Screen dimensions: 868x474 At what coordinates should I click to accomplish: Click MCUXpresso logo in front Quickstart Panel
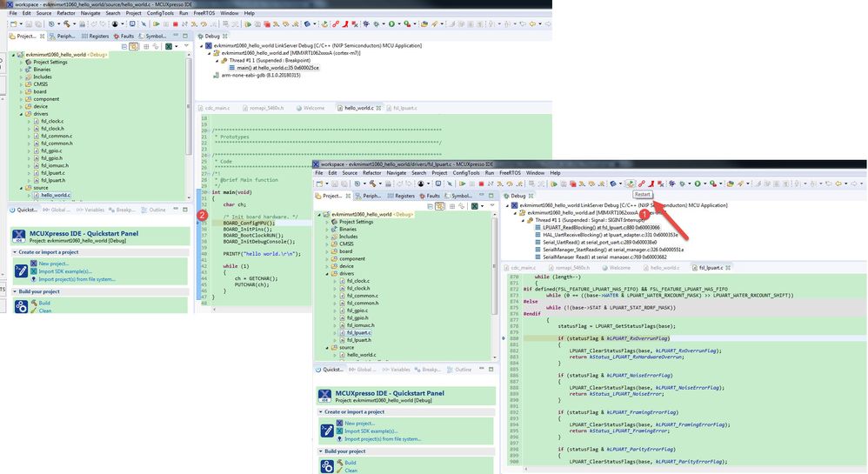coord(325,396)
